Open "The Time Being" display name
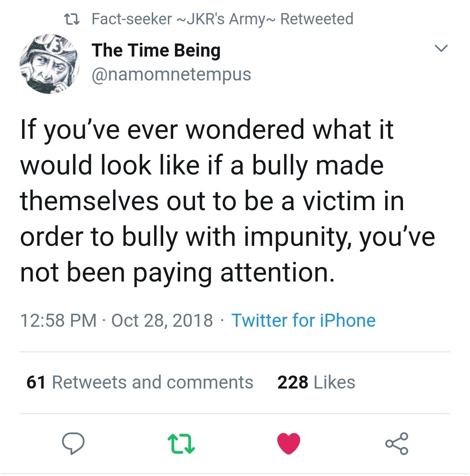Viewport: 470px width, 476px height. [x=156, y=50]
